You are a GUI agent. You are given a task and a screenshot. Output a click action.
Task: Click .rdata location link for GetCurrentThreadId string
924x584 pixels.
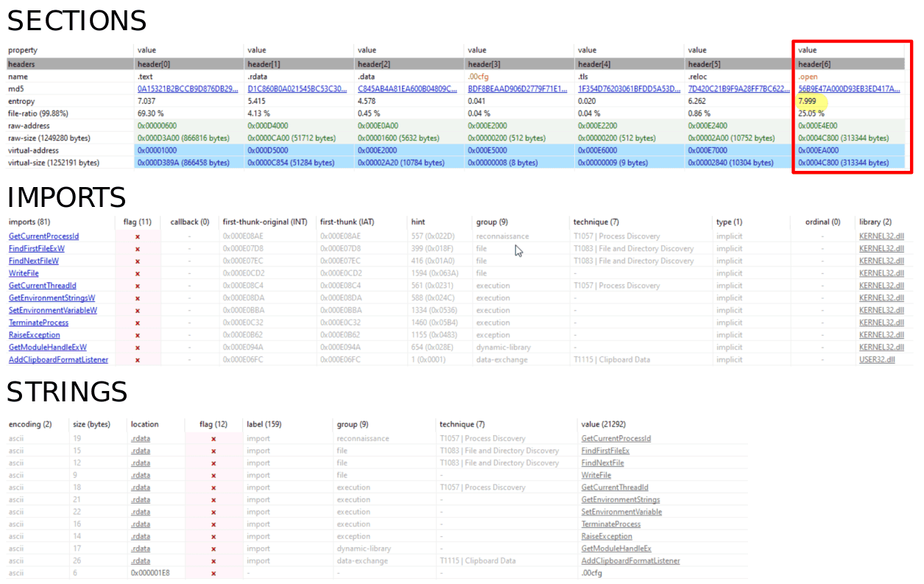[x=141, y=488]
